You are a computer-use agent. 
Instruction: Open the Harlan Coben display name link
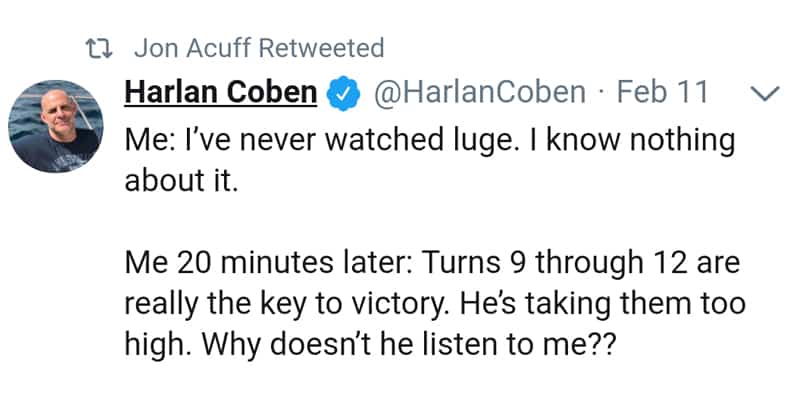pyautogui.click(x=220, y=94)
